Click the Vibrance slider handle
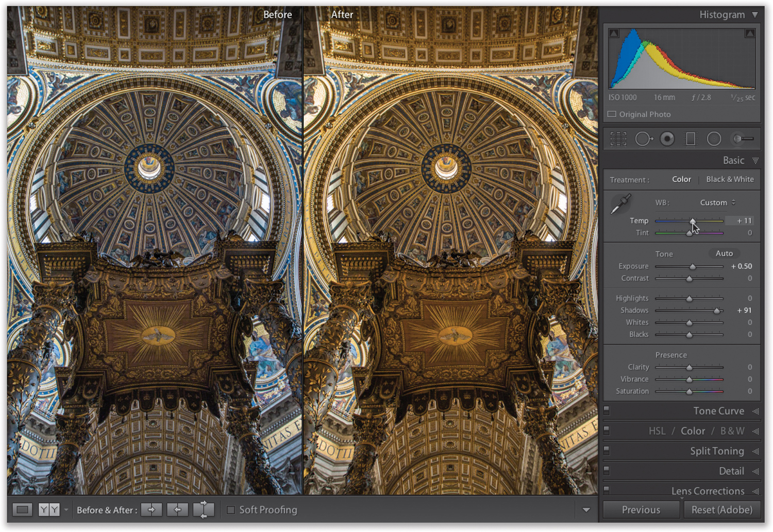Screen dimensions: 773x532 (690, 380)
